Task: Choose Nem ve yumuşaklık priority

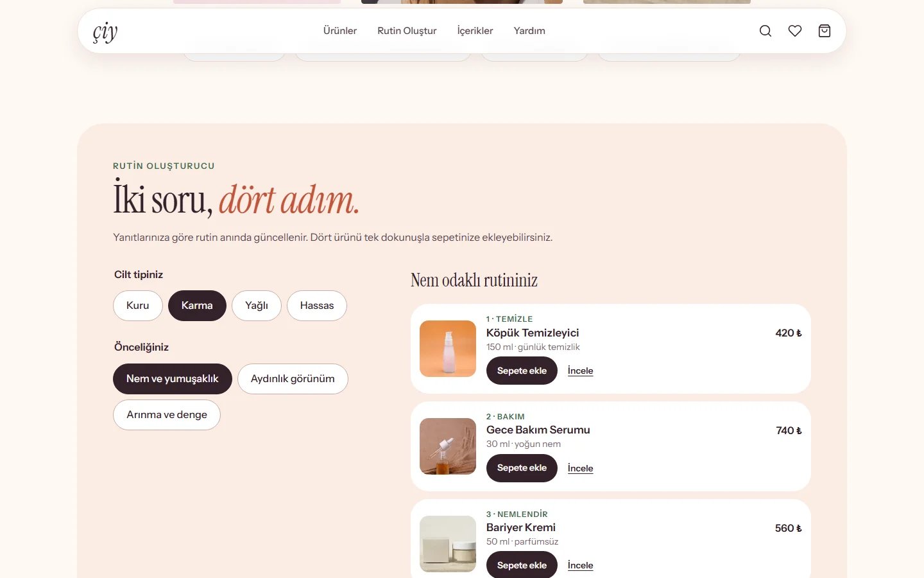Action: point(173,379)
